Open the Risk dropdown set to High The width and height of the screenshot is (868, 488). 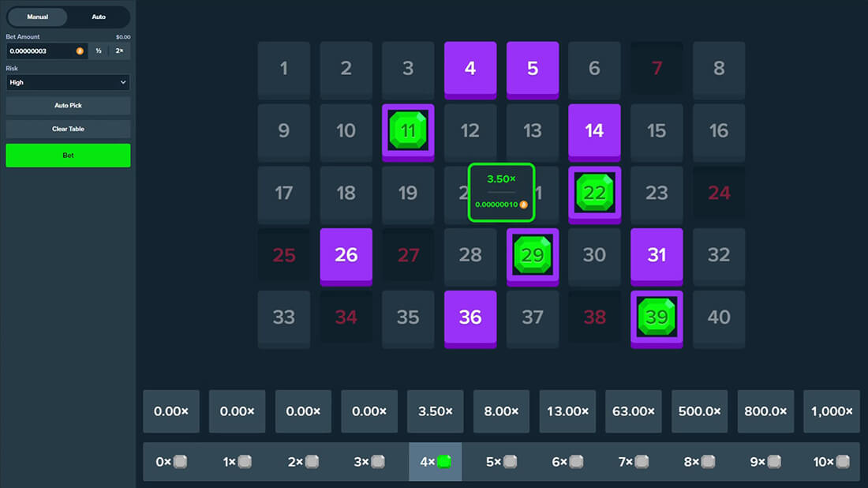68,82
